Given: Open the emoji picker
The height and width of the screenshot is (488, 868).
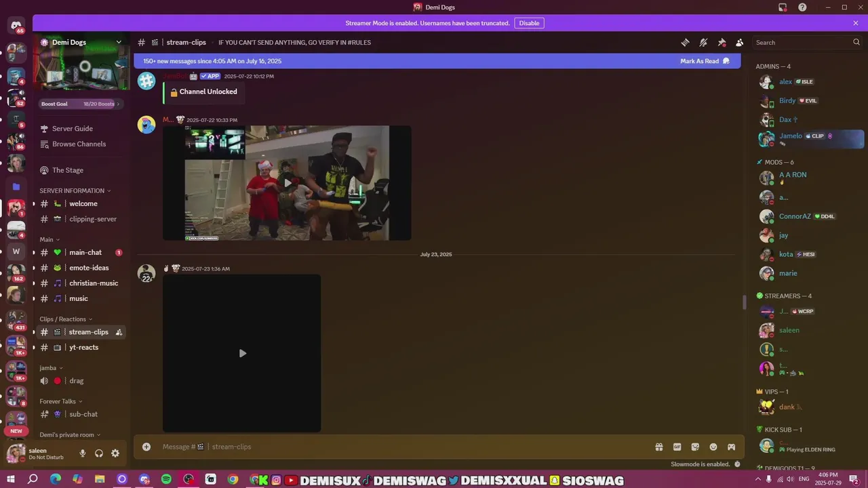Looking at the screenshot, I should (x=713, y=447).
